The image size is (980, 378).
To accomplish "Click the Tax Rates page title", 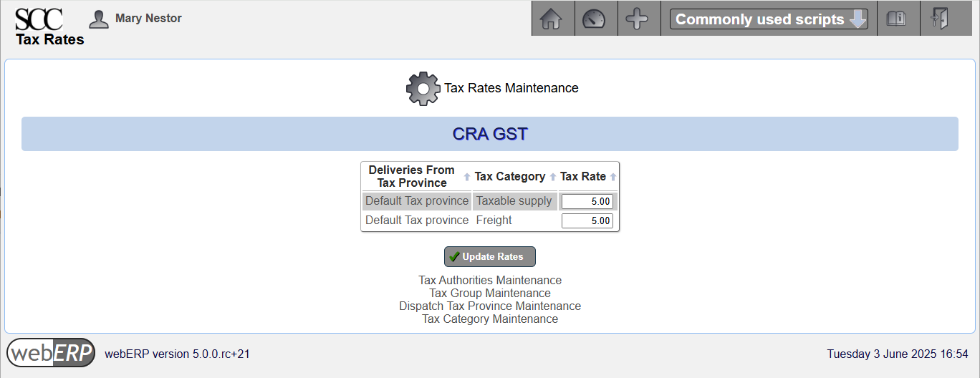I will (50, 40).
